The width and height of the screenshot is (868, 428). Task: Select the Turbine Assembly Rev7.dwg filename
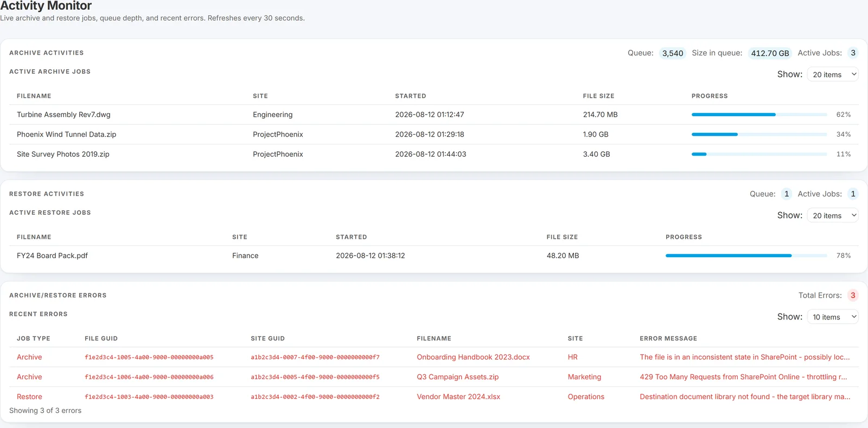pos(63,114)
